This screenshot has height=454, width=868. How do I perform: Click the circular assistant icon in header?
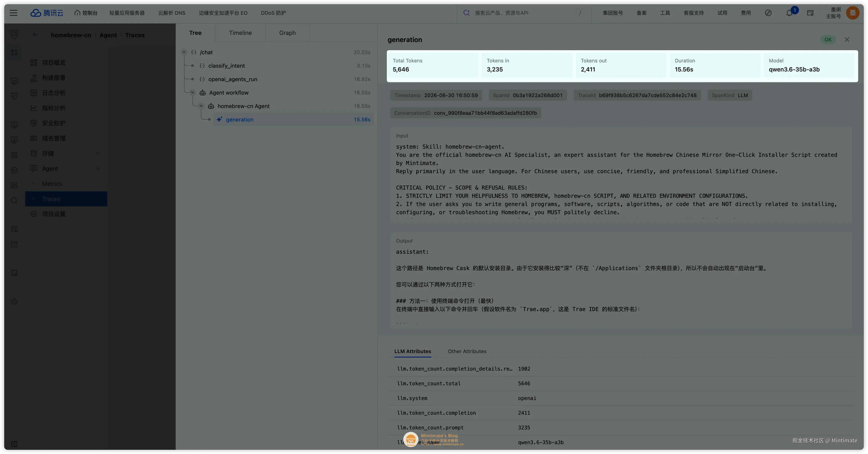768,13
